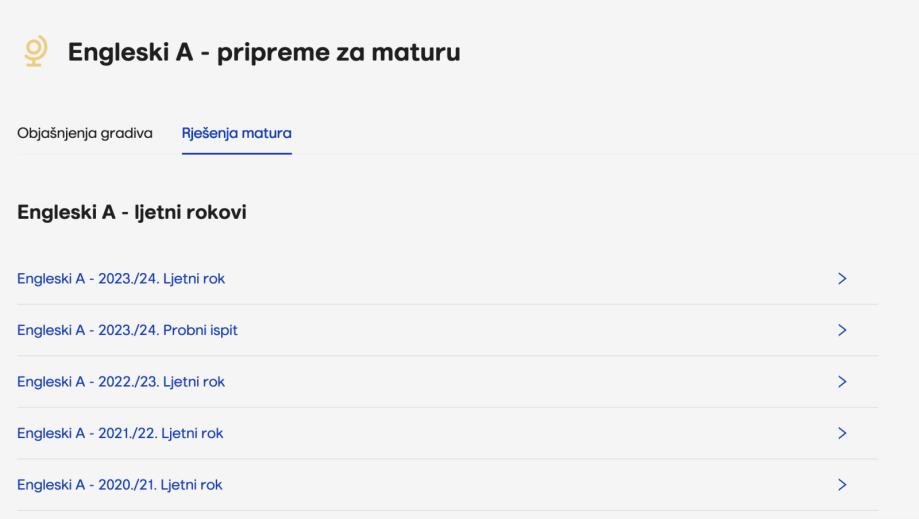Open the arrow for 2020./21. Ljetni rok

click(x=842, y=485)
